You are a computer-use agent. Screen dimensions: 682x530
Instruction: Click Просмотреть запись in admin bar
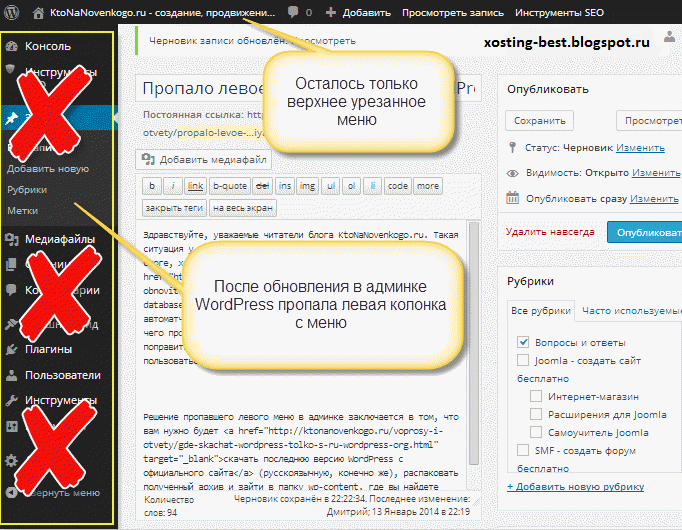pos(453,13)
